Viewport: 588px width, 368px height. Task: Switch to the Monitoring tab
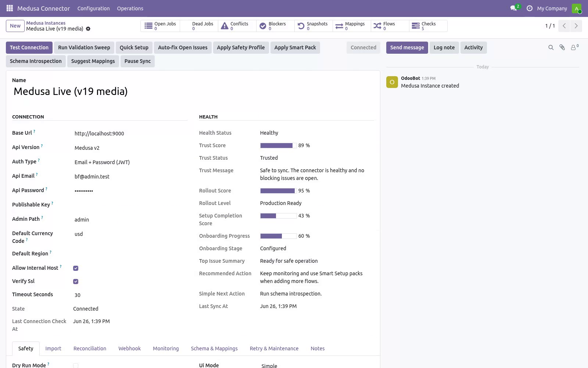[166, 348]
